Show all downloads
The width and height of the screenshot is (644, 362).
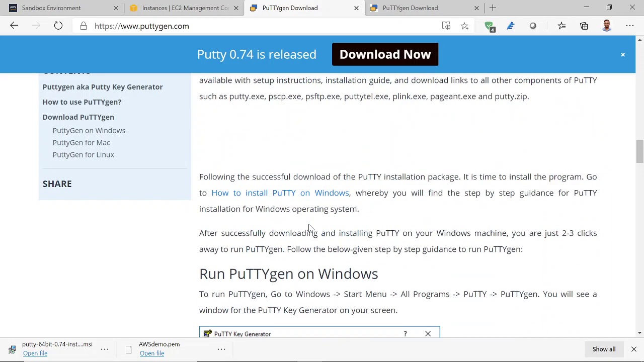pos(604,349)
